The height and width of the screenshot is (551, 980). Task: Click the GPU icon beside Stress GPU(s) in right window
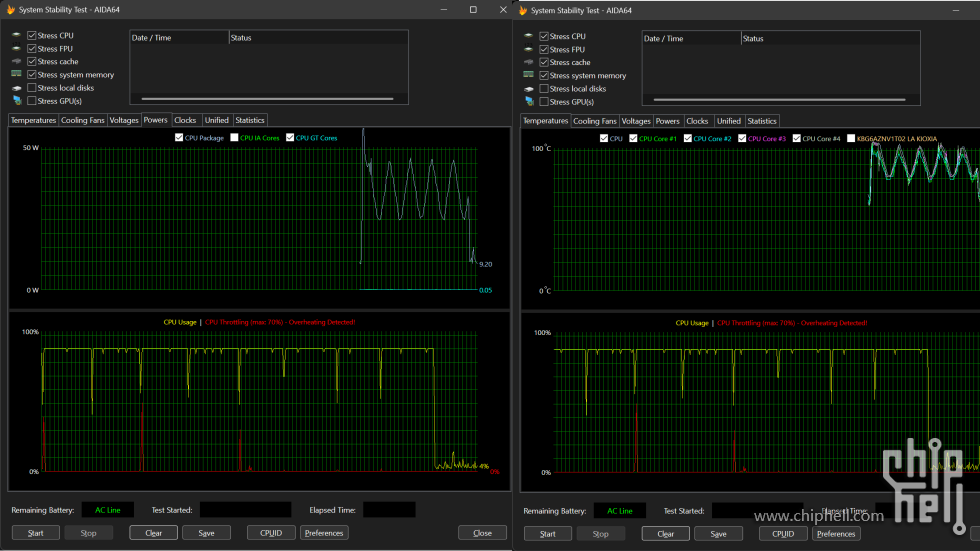[529, 101]
